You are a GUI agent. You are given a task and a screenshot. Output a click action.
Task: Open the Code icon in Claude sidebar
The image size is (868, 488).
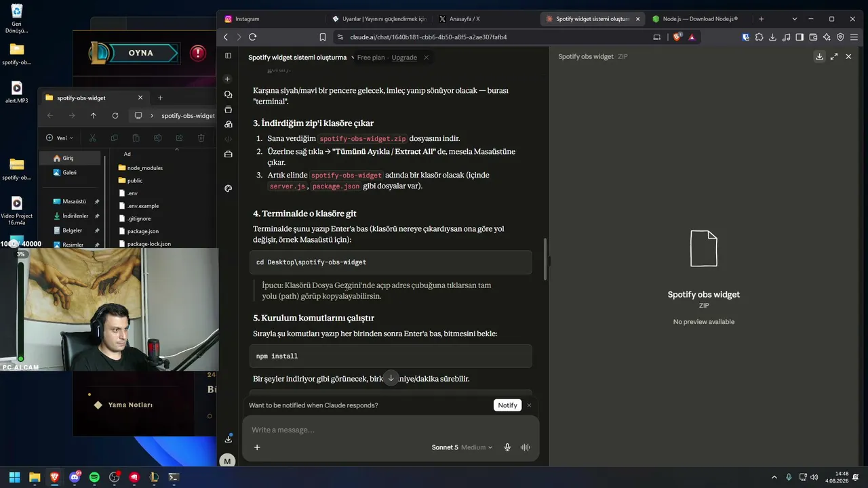point(228,139)
